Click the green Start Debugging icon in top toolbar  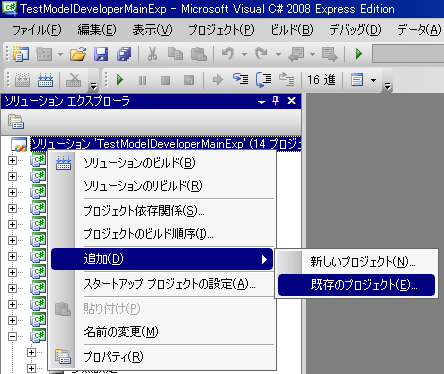tap(359, 54)
